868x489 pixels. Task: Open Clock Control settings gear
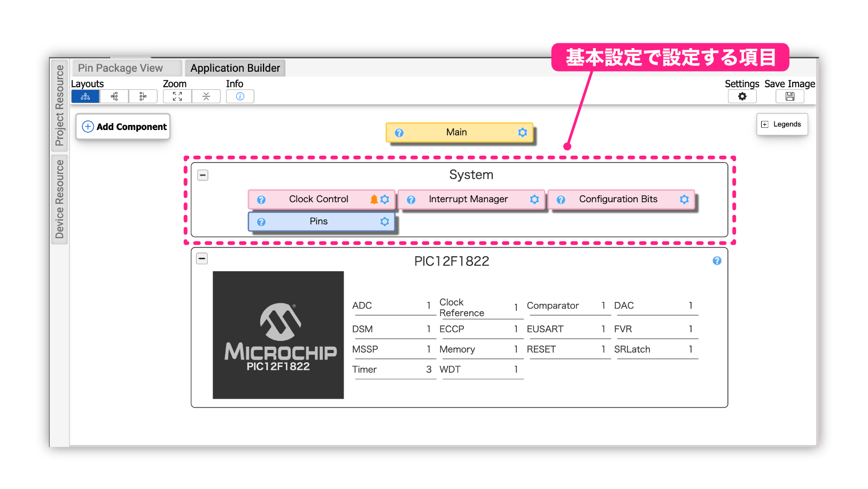click(385, 200)
